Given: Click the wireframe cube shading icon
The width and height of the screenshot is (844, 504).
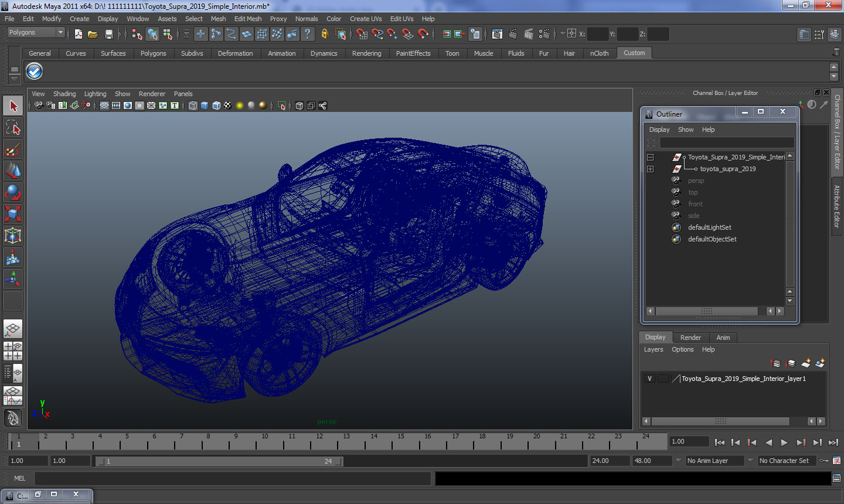Looking at the screenshot, I should 193,105.
